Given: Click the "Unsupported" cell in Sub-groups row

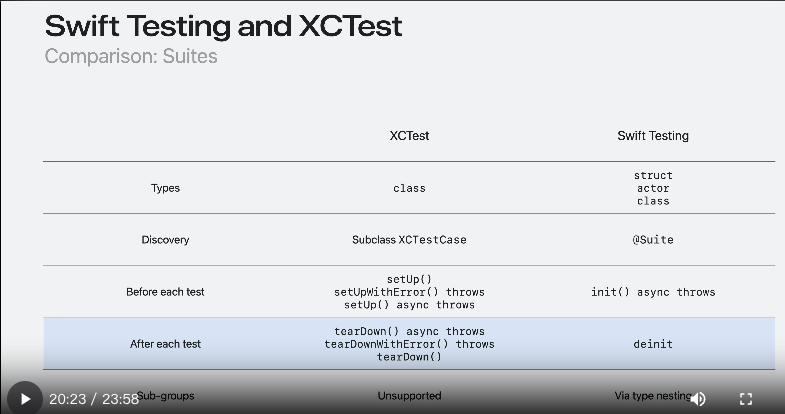Looking at the screenshot, I should 409,396.
